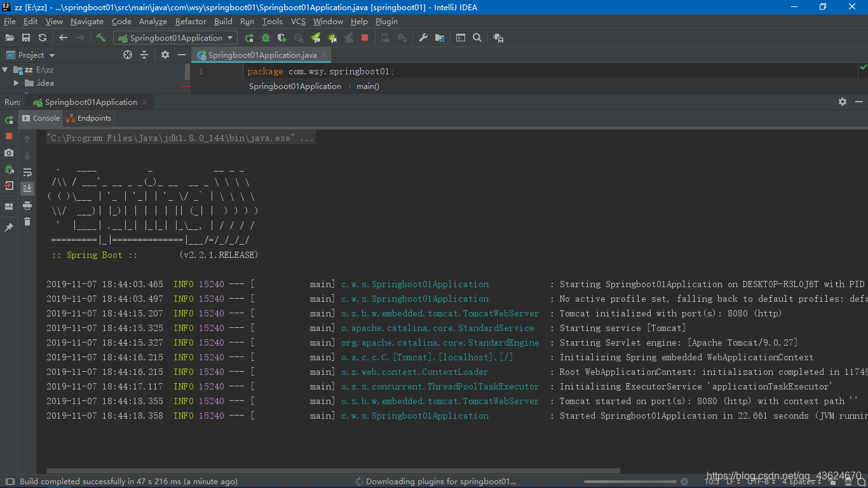868x488 pixels.
Task: Open the File menu
Action: point(10,21)
